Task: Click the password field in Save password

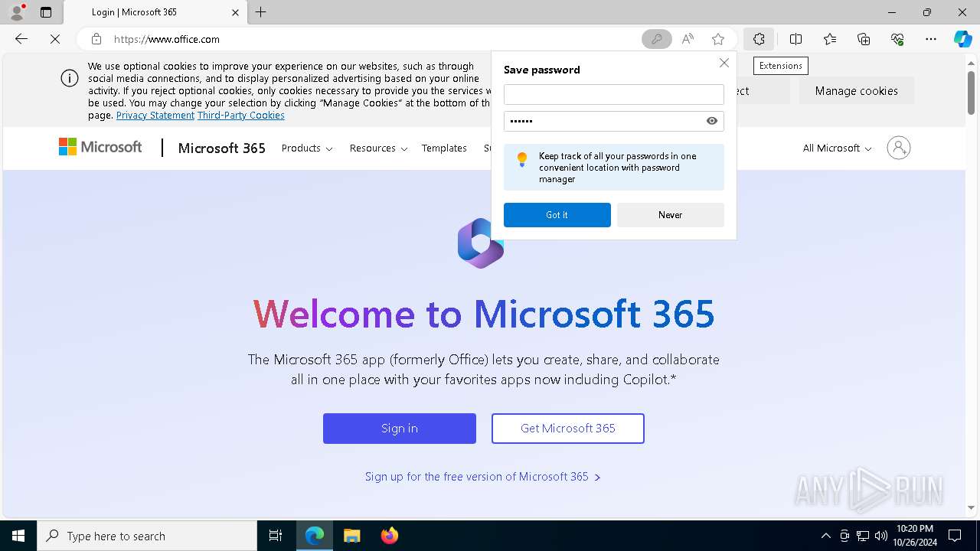Action: pyautogui.click(x=613, y=121)
